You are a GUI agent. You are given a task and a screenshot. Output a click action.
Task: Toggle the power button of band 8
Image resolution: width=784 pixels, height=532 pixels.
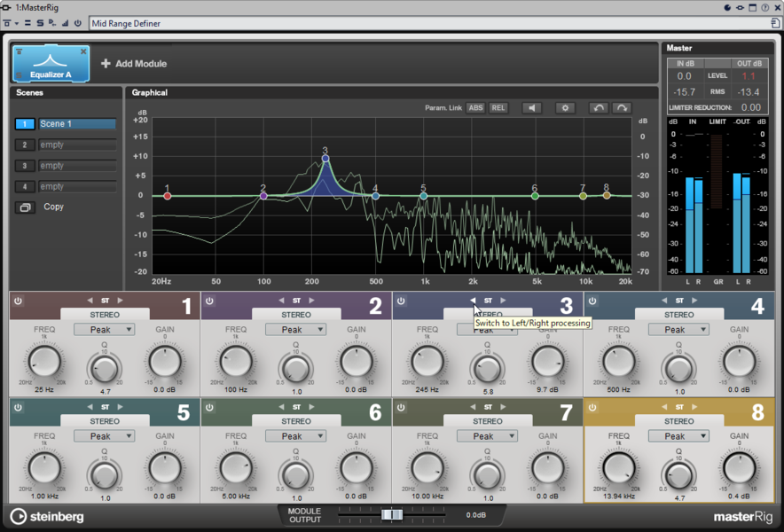coord(592,408)
